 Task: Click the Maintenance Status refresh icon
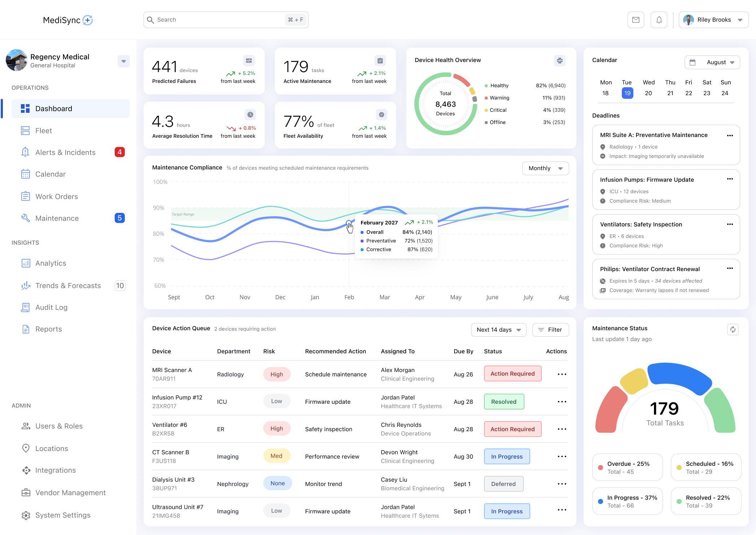(733, 330)
